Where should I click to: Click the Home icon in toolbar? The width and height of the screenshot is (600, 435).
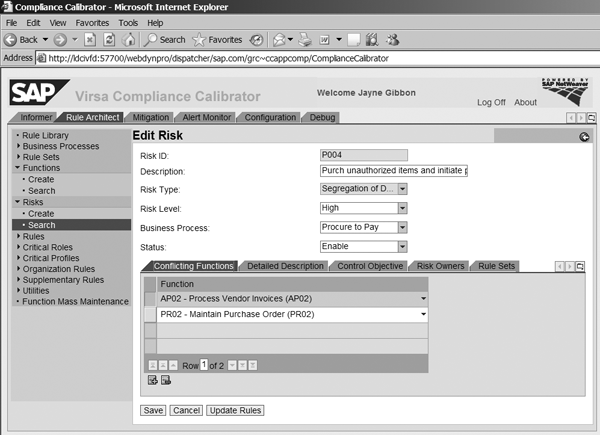coord(129,39)
